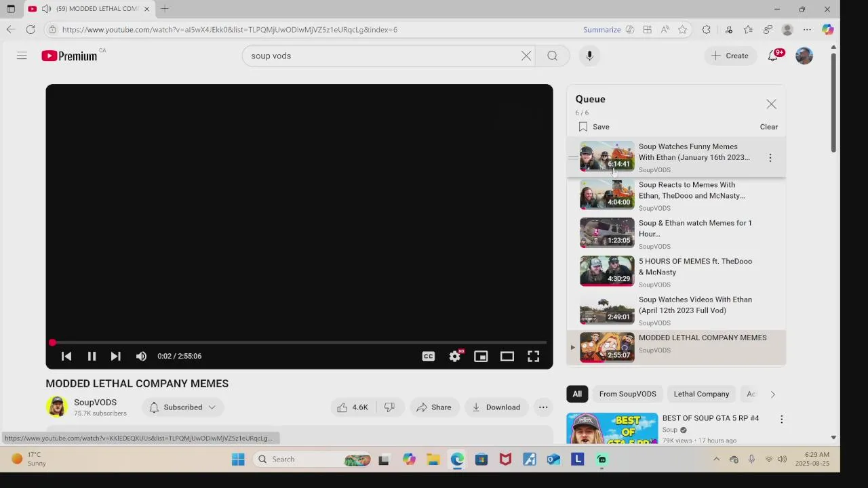Image resolution: width=868 pixels, height=488 pixels.
Task: Clear the queue
Action: (769, 127)
